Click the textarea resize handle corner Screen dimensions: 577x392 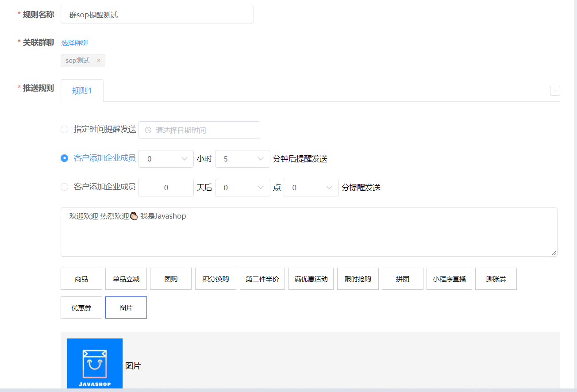click(x=554, y=253)
